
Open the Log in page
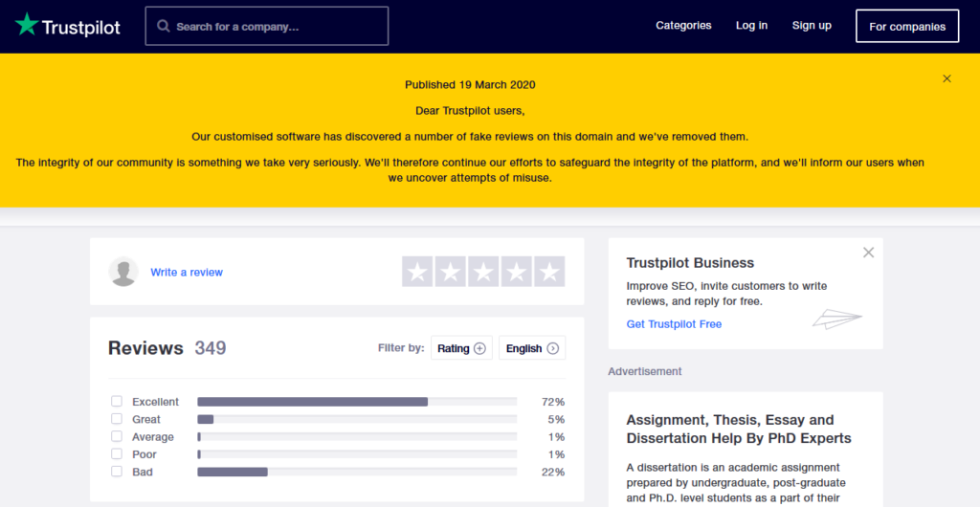[x=751, y=26]
